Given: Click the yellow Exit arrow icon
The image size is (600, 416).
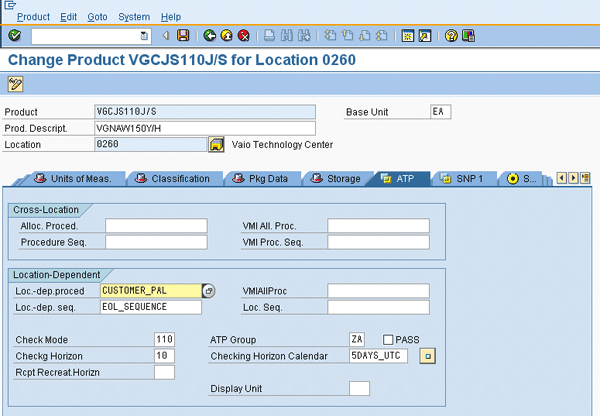Looking at the screenshot, I should (227, 35).
